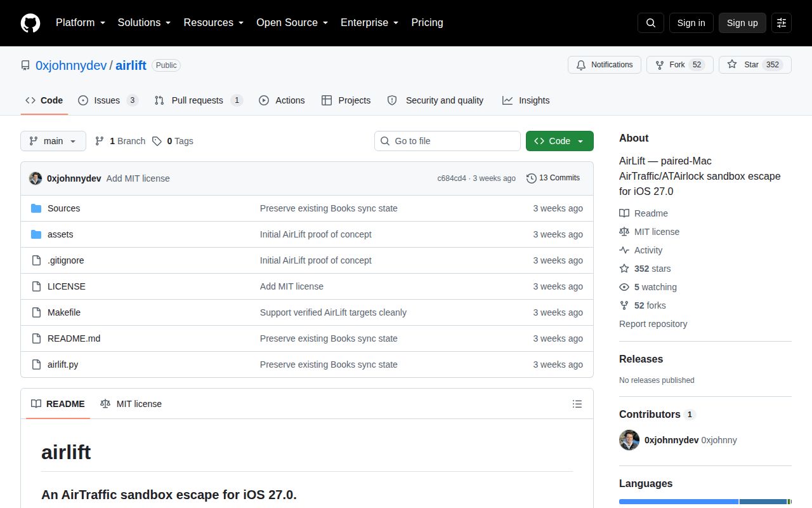This screenshot has height=508, width=812.
Task: Expand the main branch selector
Action: 53,141
